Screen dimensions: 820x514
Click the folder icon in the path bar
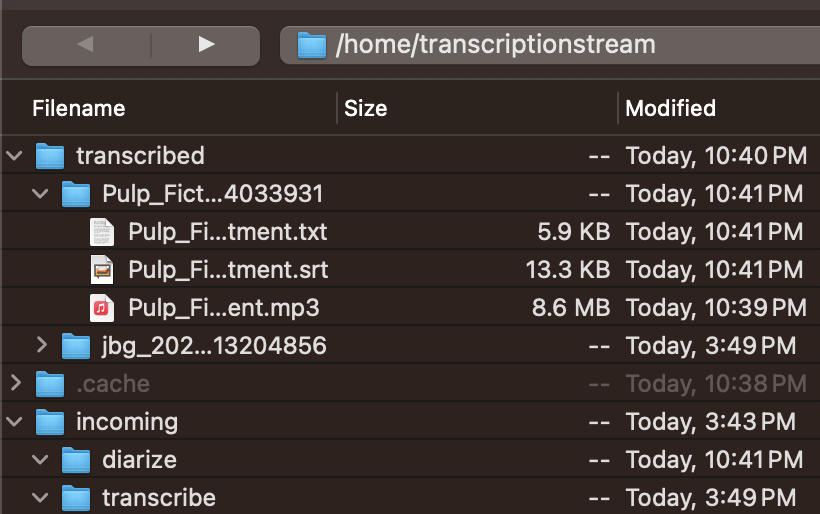(x=313, y=46)
